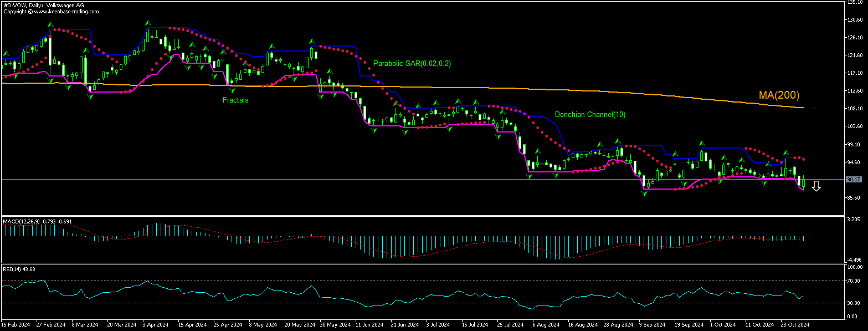
Task: Click the 135.10 price axis value
Action: coord(854,2)
